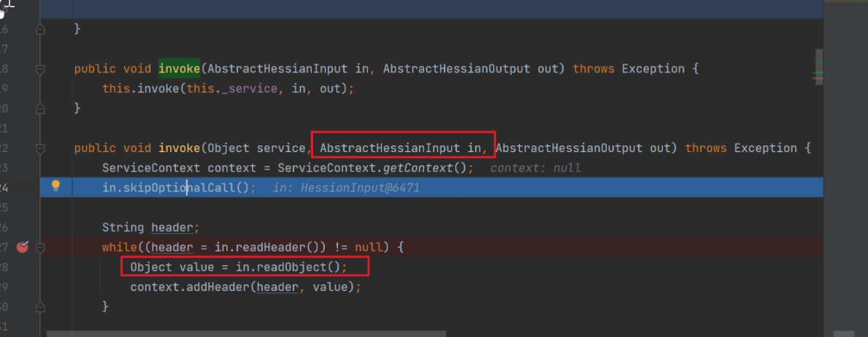Click the fold end marker at the while loop's closing brace
Image resolution: width=868 pixels, height=337 pixels.
pyautogui.click(x=41, y=306)
